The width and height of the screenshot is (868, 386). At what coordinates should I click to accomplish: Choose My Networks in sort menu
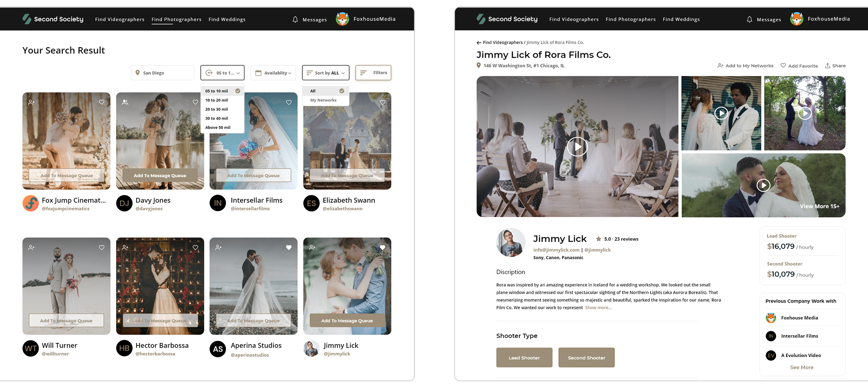point(323,100)
